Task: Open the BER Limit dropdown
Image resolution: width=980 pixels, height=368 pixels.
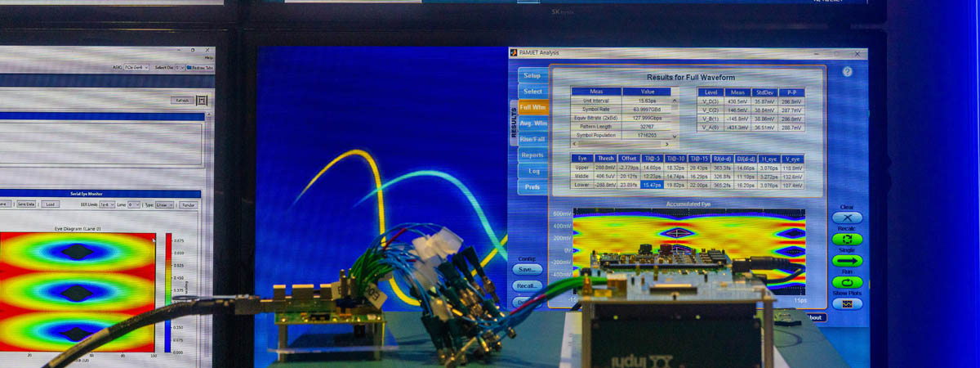Action: 107,204
